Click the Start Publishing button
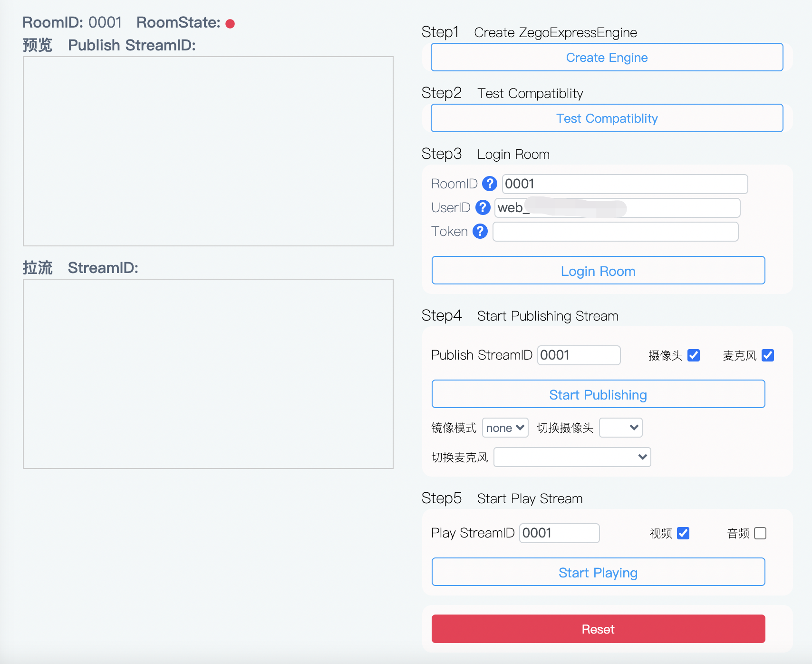The height and width of the screenshot is (664, 812). (x=598, y=394)
